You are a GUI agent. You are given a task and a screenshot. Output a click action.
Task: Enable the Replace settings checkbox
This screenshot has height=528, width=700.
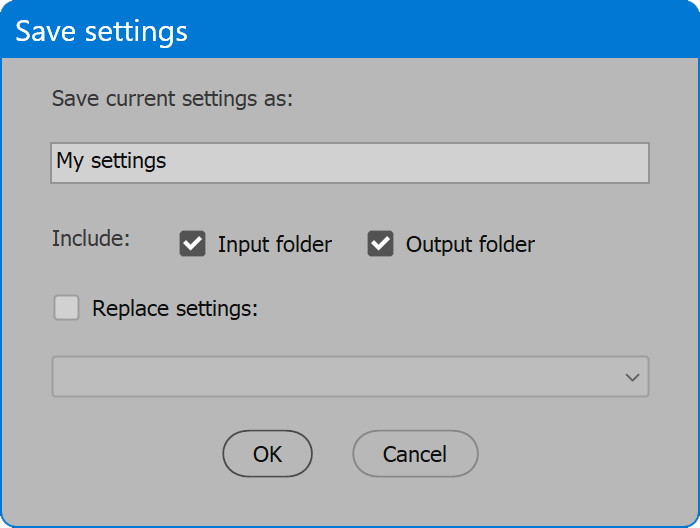pyautogui.click(x=67, y=308)
